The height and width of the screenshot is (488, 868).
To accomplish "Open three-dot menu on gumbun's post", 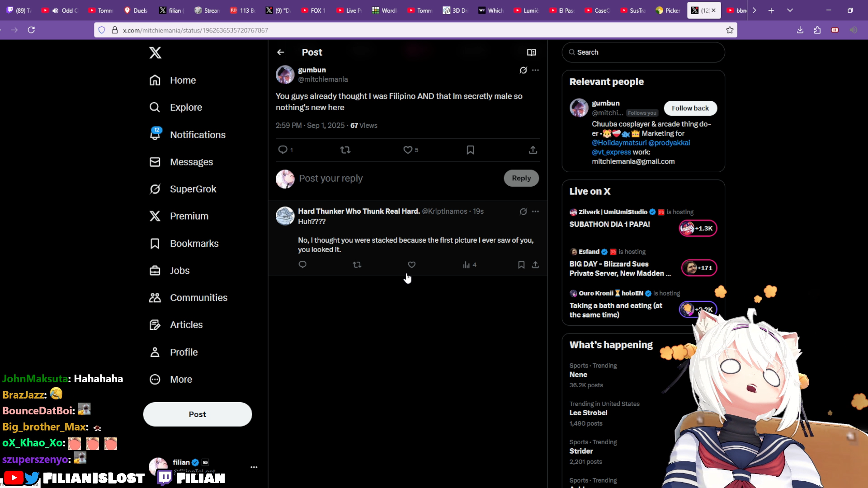I will pos(535,70).
